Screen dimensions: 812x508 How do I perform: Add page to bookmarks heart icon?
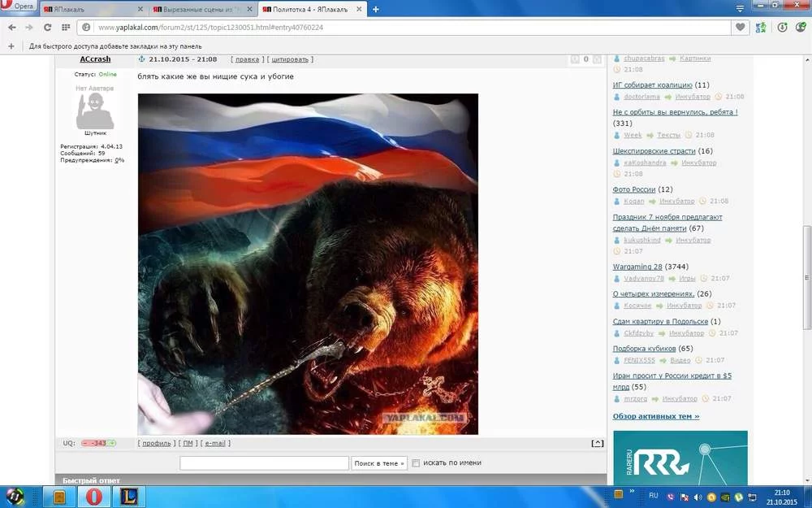[741, 28]
